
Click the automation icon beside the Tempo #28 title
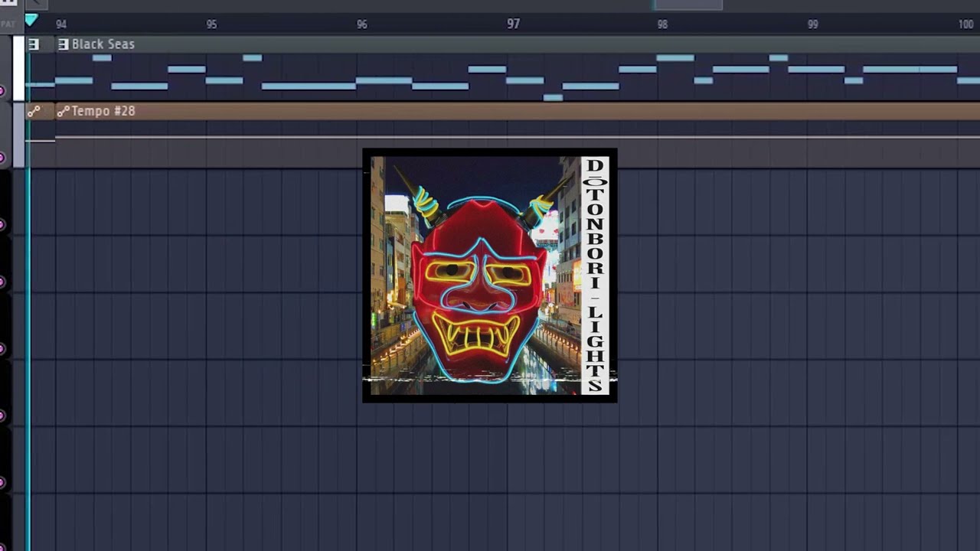pos(63,111)
